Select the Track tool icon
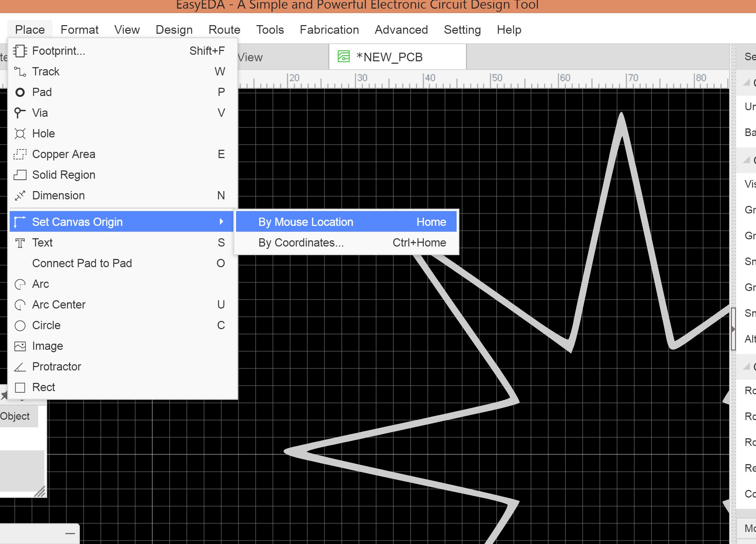Screen dimensions: 756x544 point(20,72)
